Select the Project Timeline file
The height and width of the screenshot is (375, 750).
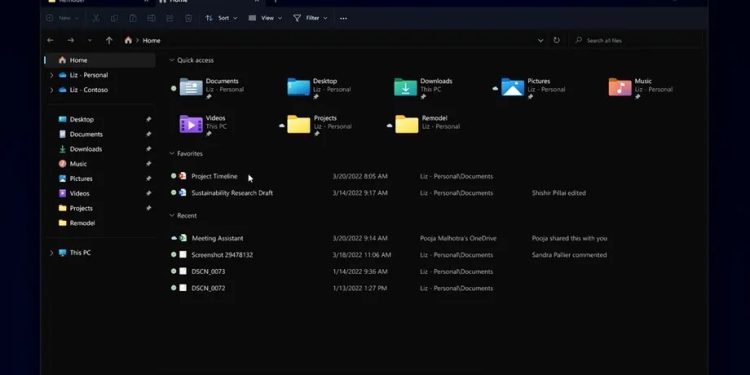(214, 176)
